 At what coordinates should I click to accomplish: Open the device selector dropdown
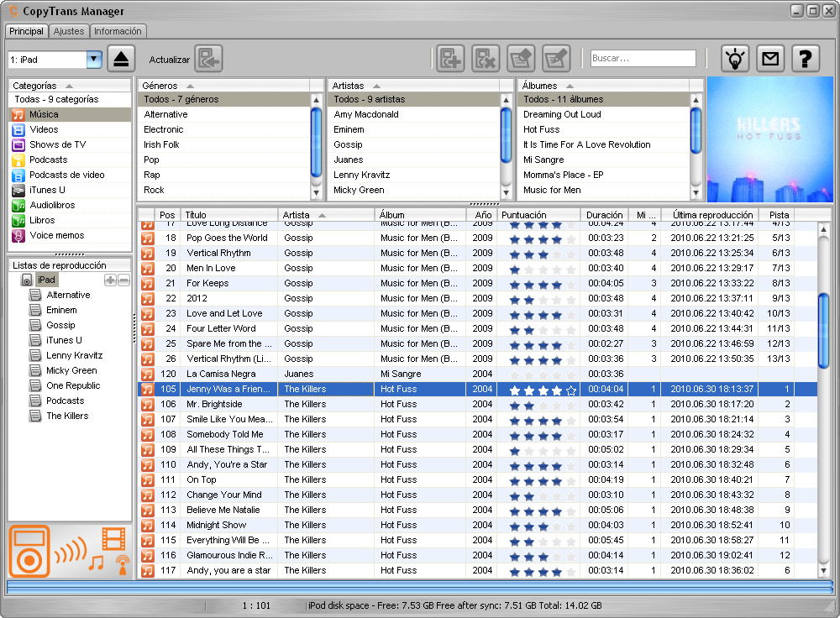94,59
